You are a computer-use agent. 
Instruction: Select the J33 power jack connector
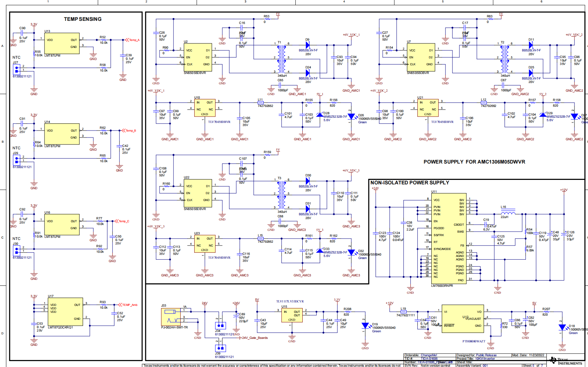pyautogui.click(x=171, y=317)
